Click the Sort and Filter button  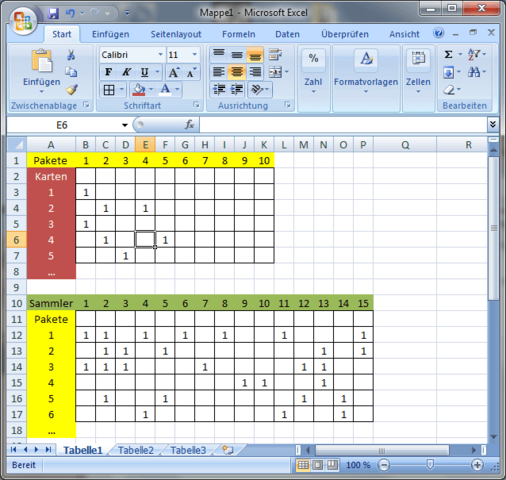474,54
